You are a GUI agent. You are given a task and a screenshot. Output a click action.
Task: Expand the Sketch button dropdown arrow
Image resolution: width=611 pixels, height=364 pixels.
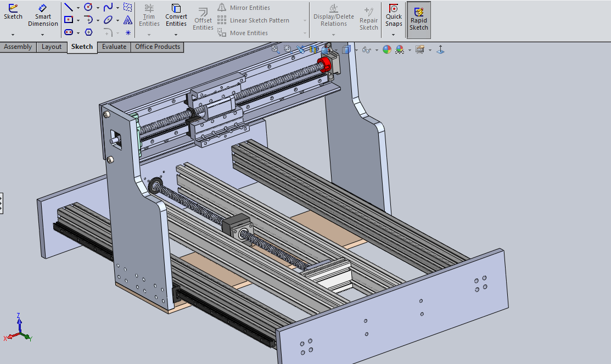pos(13,35)
